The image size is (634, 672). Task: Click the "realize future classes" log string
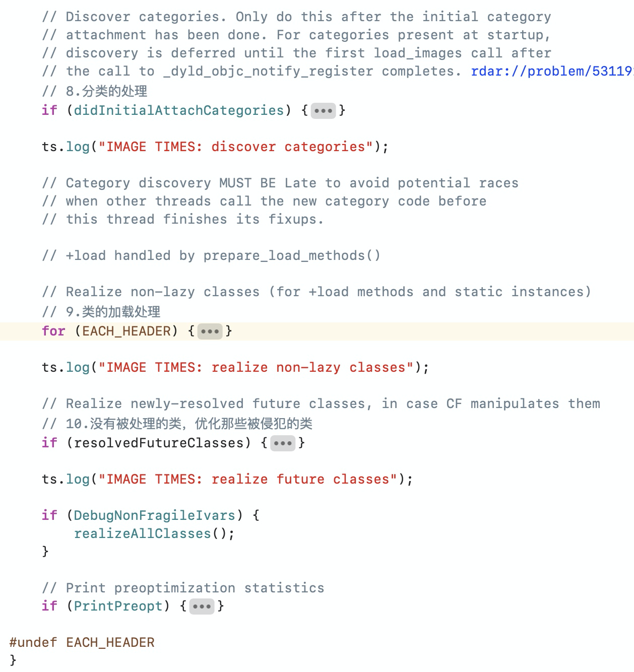tap(248, 479)
